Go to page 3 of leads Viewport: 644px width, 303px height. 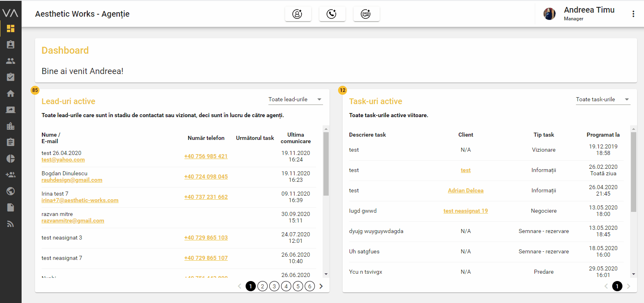click(274, 286)
